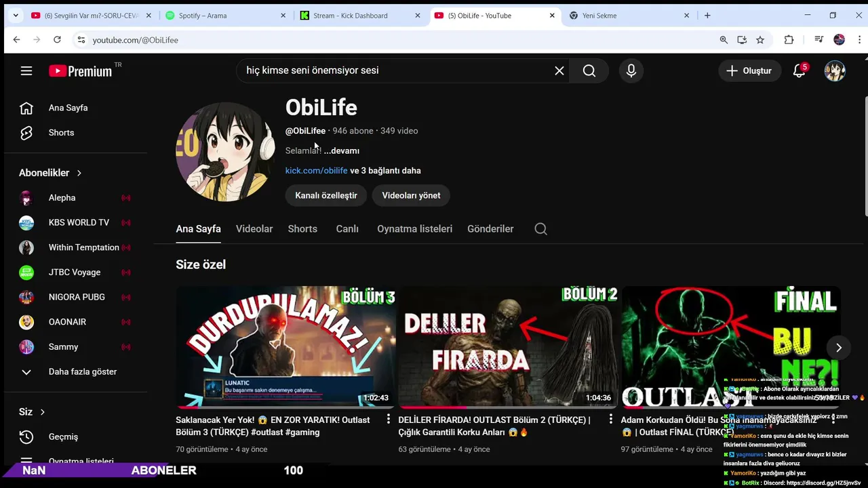Bookmark this page with star icon

(x=760, y=40)
